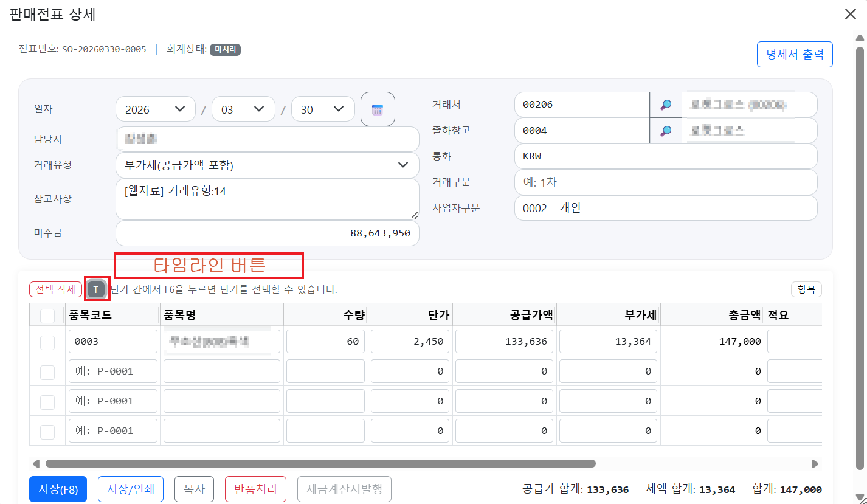Image resolution: width=867 pixels, height=504 pixels.
Task: Click the 출하창고 code field 0004
Action: coord(582,131)
